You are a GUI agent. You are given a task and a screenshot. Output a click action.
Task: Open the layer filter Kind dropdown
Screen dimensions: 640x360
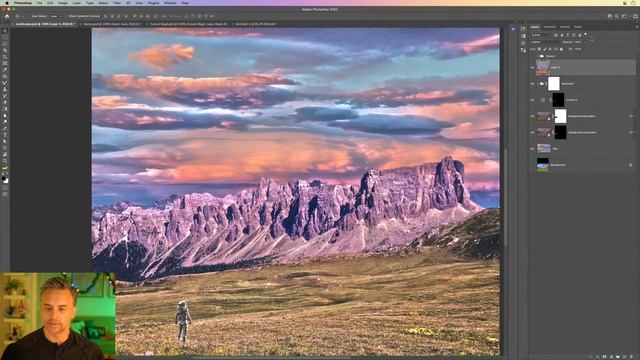(541, 36)
